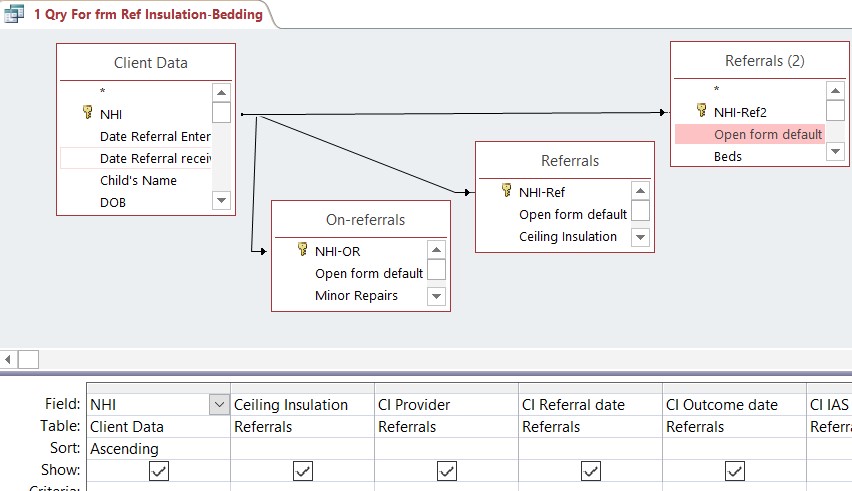The height and width of the screenshot is (491, 852).
Task: Toggle Show checkbox for CI Referral date column
Action: pos(591,471)
